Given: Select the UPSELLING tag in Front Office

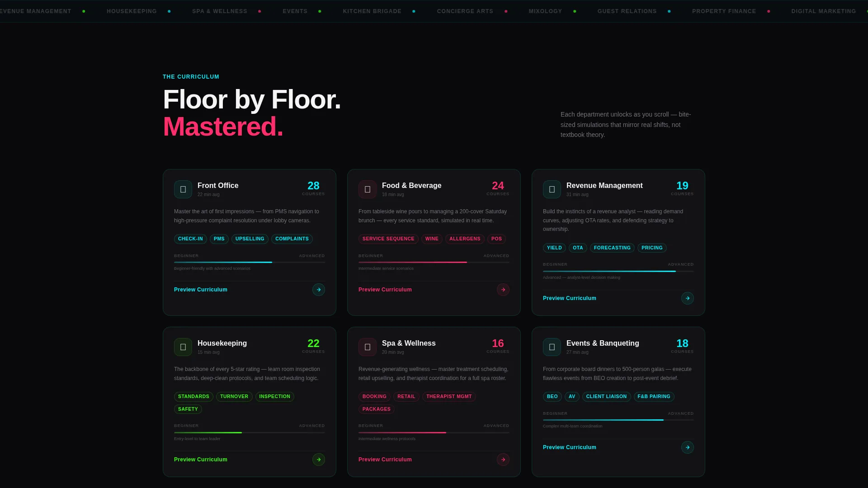Looking at the screenshot, I should [250, 239].
